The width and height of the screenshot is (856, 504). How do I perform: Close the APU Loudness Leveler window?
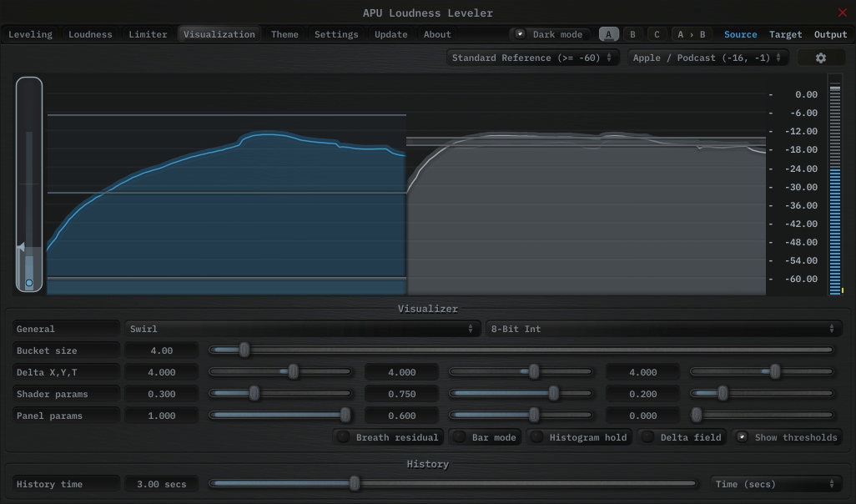(x=842, y=13)
